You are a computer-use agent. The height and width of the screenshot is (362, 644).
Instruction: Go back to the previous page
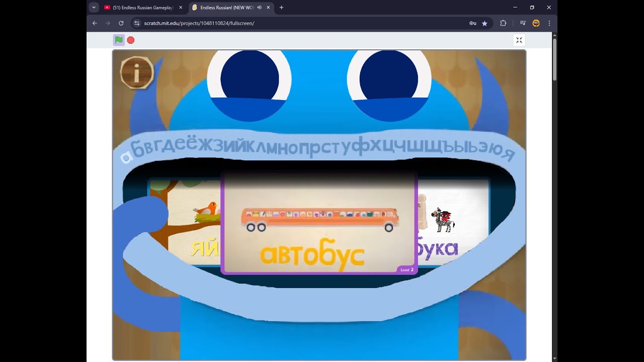(95, 23)
